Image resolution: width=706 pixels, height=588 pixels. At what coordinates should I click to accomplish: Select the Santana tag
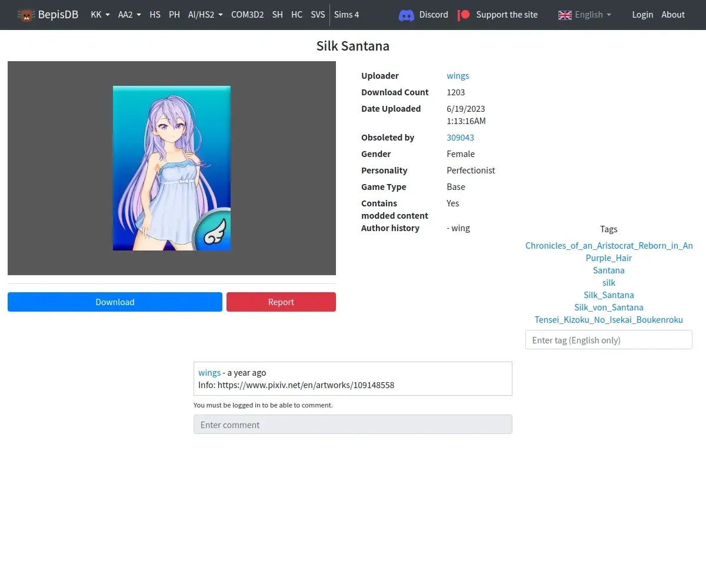pyautogui.click(x=609, y=270)
